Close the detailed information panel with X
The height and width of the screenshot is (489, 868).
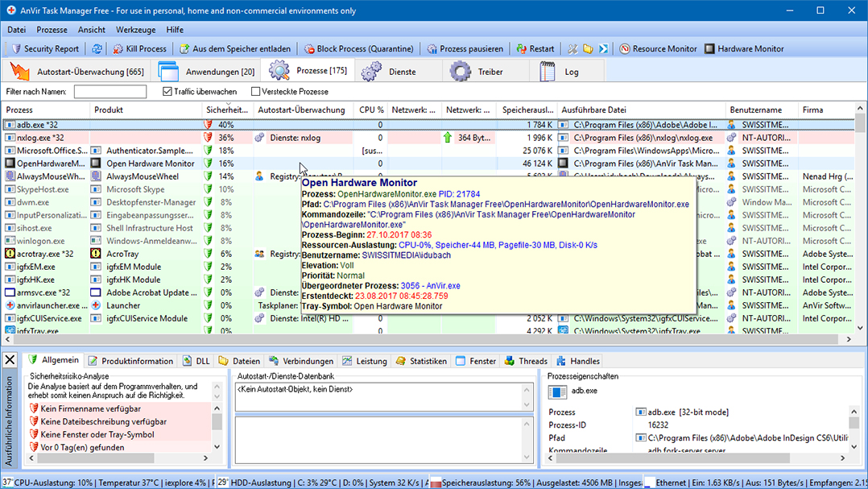point(10,360)
